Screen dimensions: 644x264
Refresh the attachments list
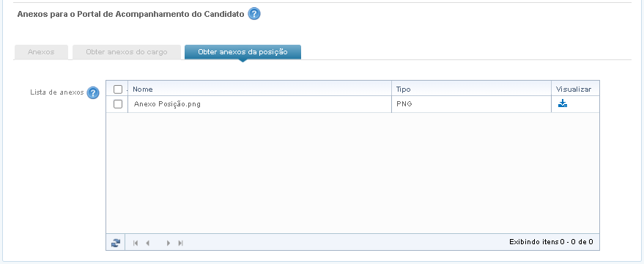coord(116,243)
